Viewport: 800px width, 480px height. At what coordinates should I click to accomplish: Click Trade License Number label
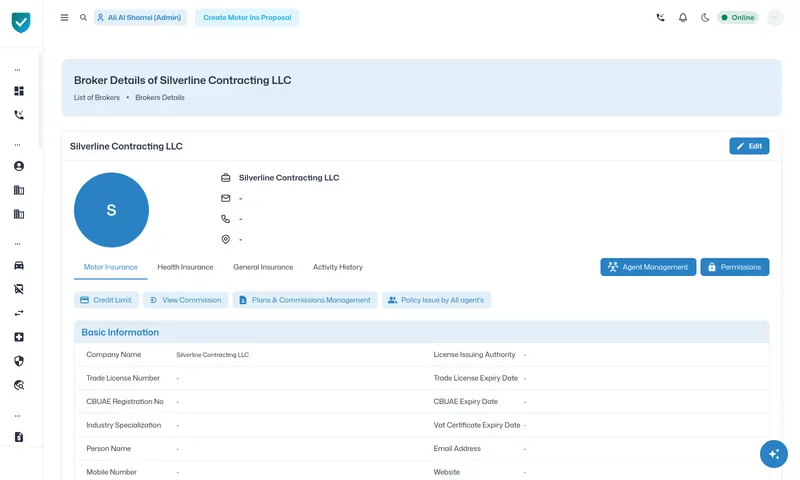[x=123, y=378]
